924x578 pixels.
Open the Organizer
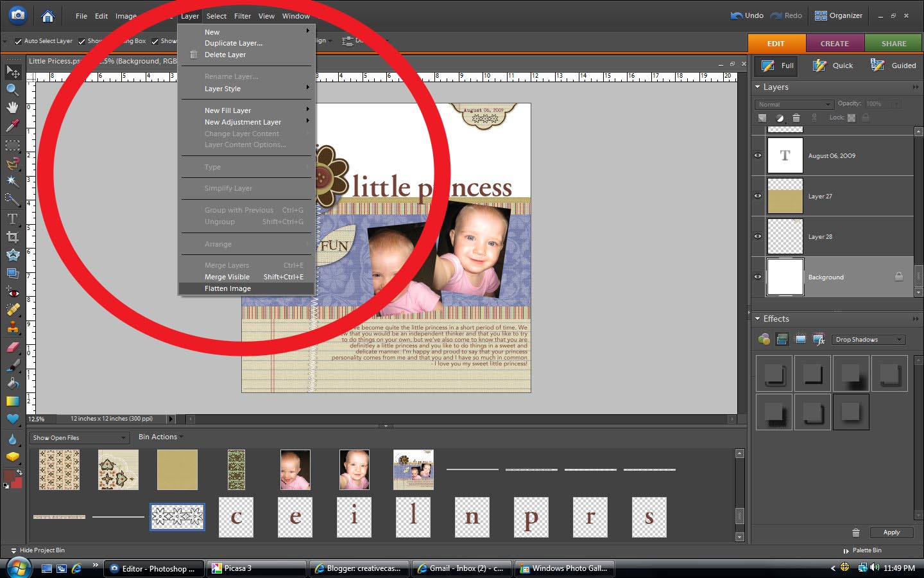(838, 15)
